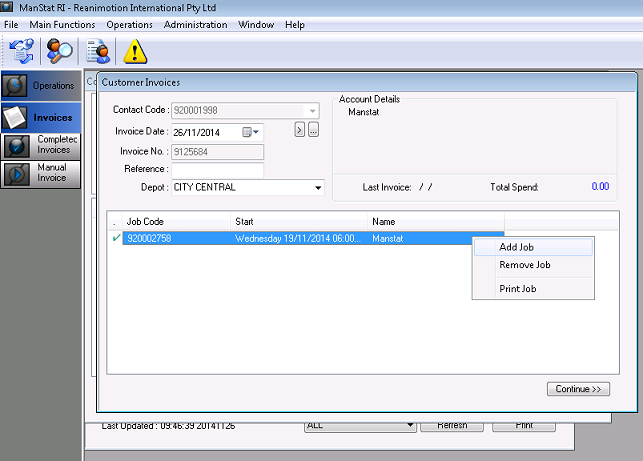
Task: Open Completed Invoices in sidebar
Action: click(40, 145)
